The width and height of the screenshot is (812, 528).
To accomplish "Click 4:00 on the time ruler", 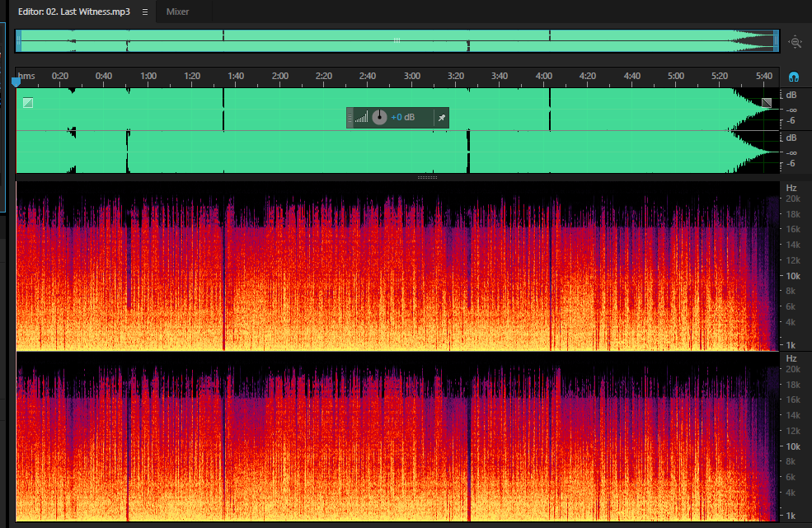I will pyautogui.click(x=543, y=76).
